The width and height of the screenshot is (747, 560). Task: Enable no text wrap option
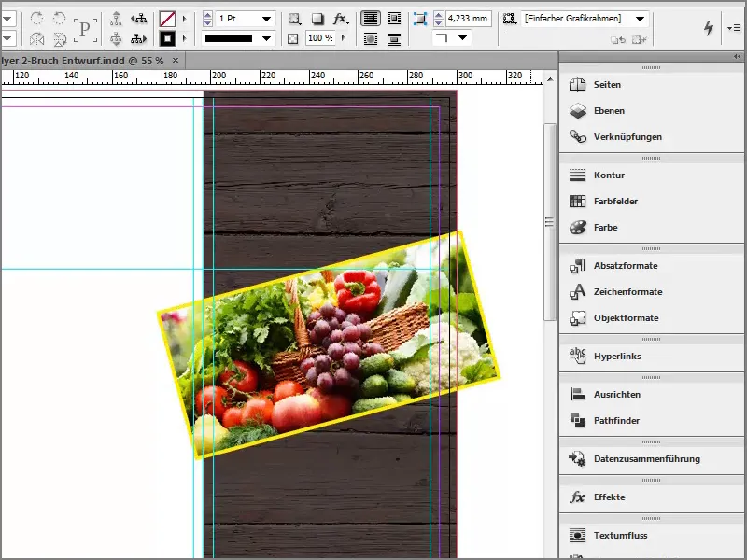tap(370, 19)
